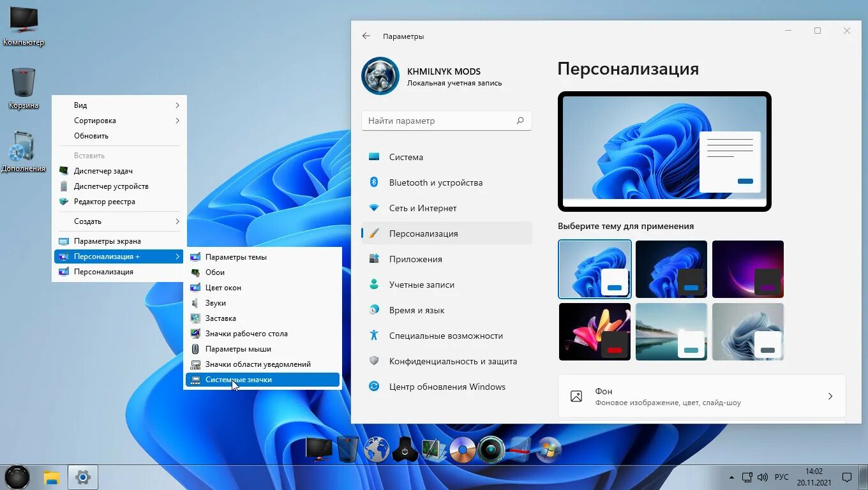
Task: Select Персонализация in settings sidebar
Action: click(447, 234)
